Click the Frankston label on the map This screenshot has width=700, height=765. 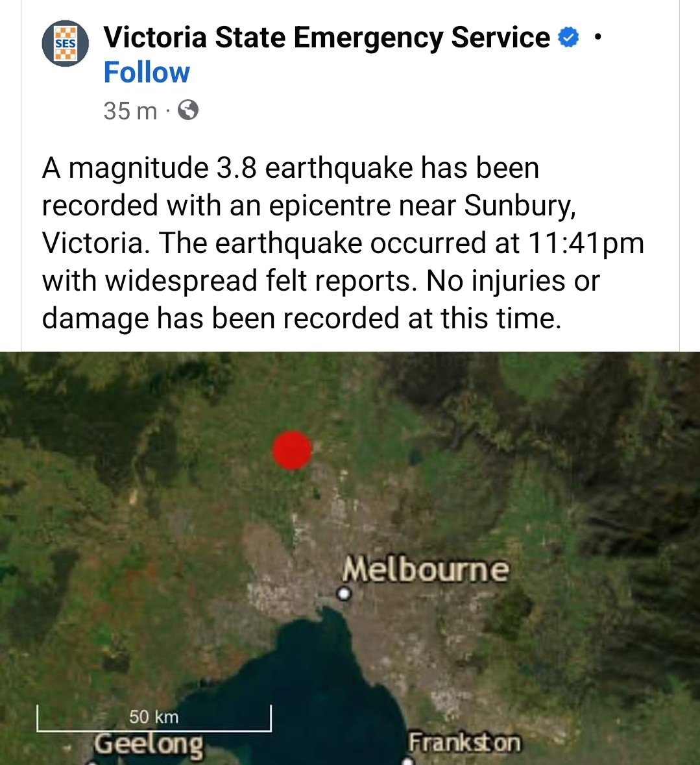click(465, 742)
